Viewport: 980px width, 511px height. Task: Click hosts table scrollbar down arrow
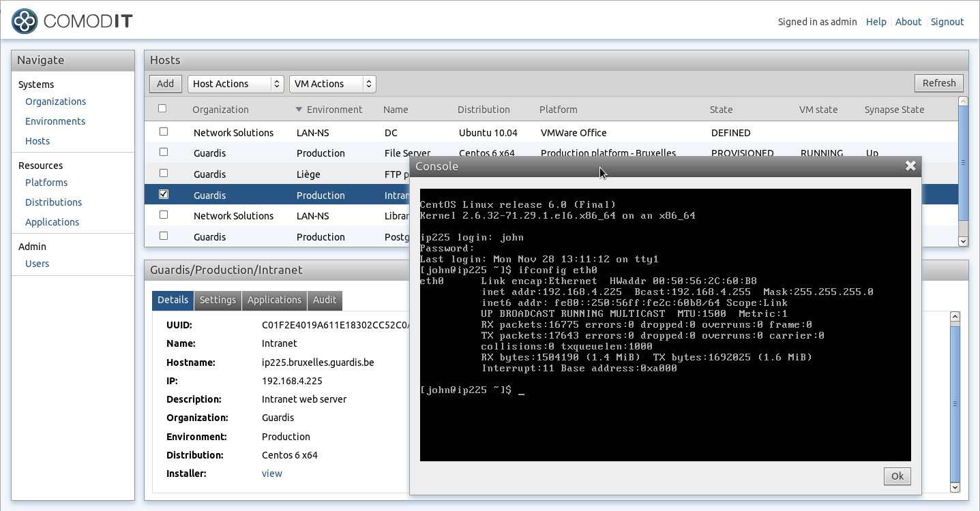[963, 241]
